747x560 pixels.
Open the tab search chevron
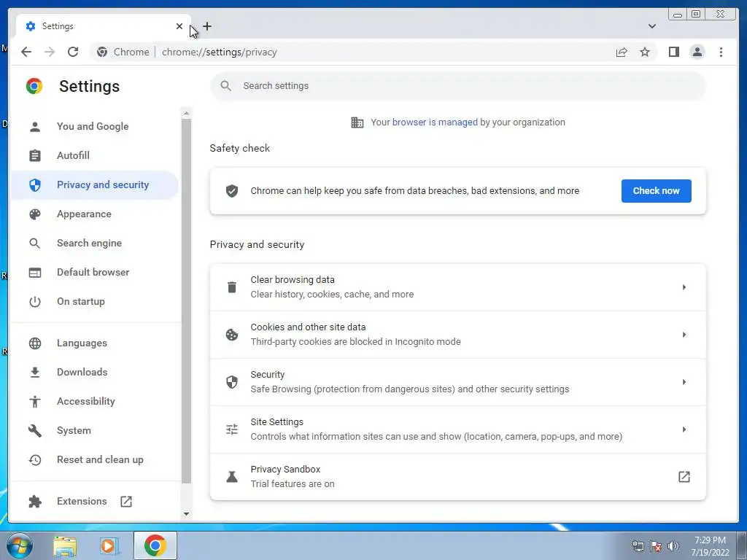click(651, 26)
